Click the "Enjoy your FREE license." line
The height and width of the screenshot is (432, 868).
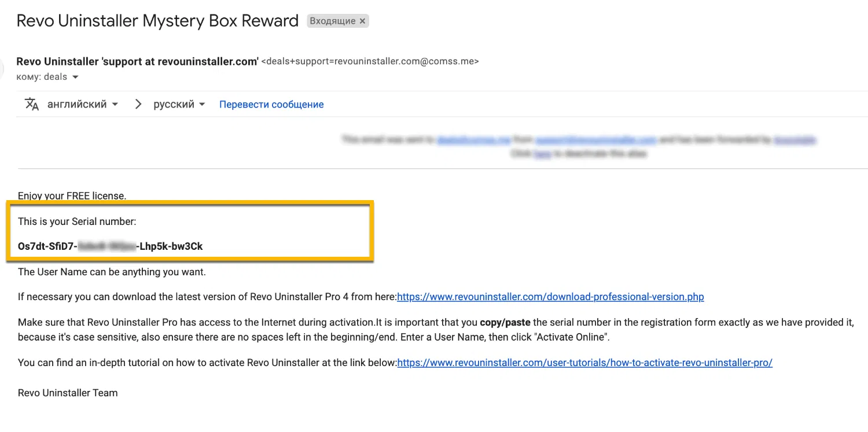[72, 196]
